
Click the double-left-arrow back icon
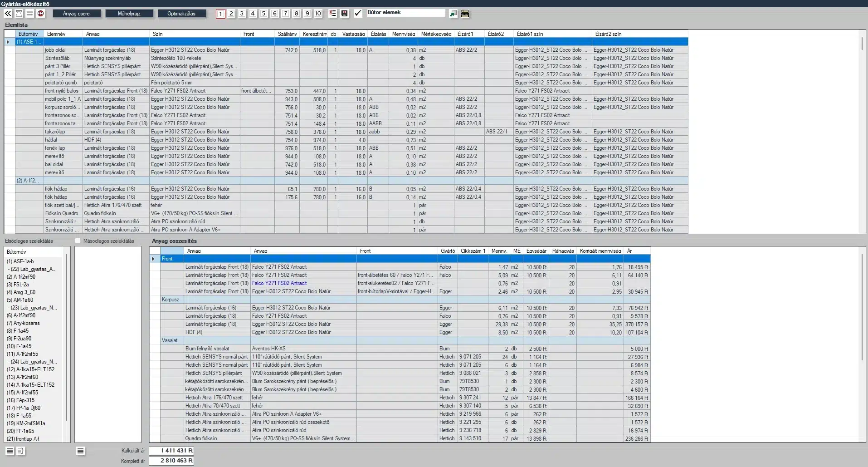click(x=8, y=14)
